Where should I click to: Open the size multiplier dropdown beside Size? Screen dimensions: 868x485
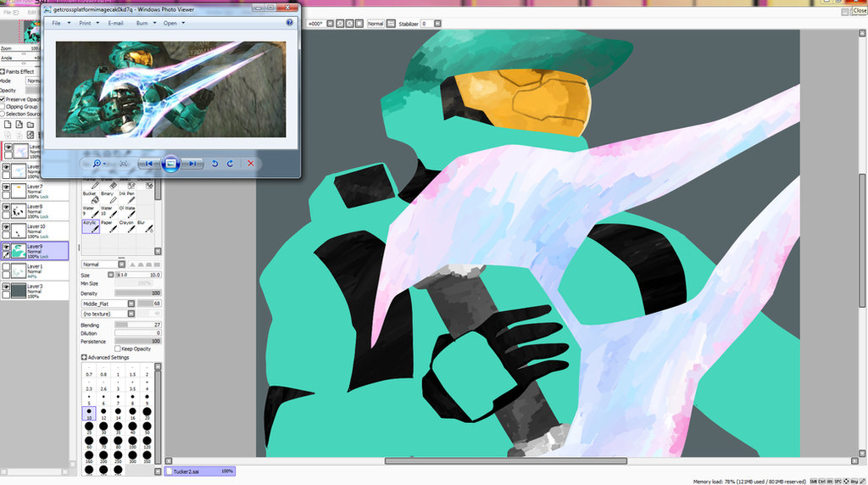point(111,275)
